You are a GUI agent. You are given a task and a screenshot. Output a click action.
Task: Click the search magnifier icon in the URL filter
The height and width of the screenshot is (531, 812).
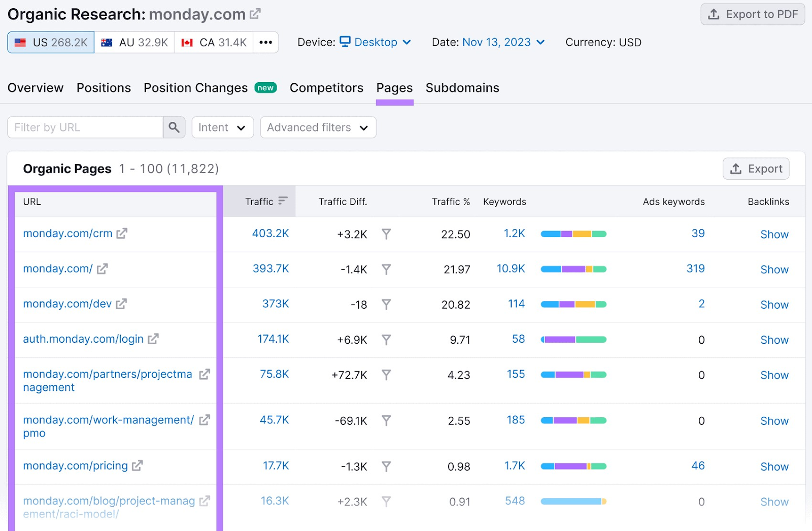174,127
